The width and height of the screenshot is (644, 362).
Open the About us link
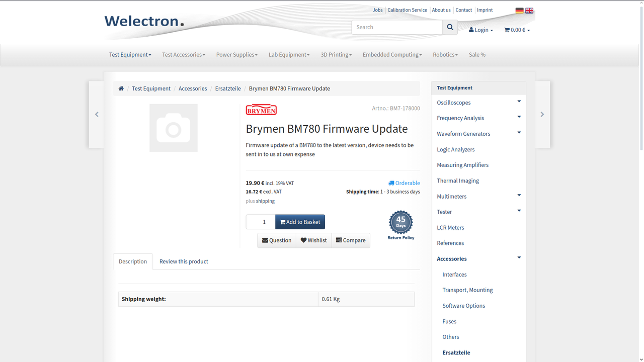[441, 10]
